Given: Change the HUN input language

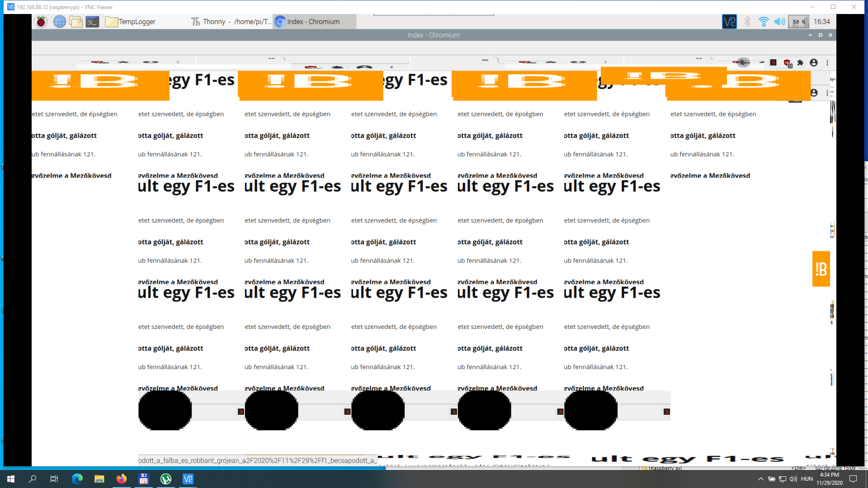Looking at the screenshot, I should (x=807, y=479).
